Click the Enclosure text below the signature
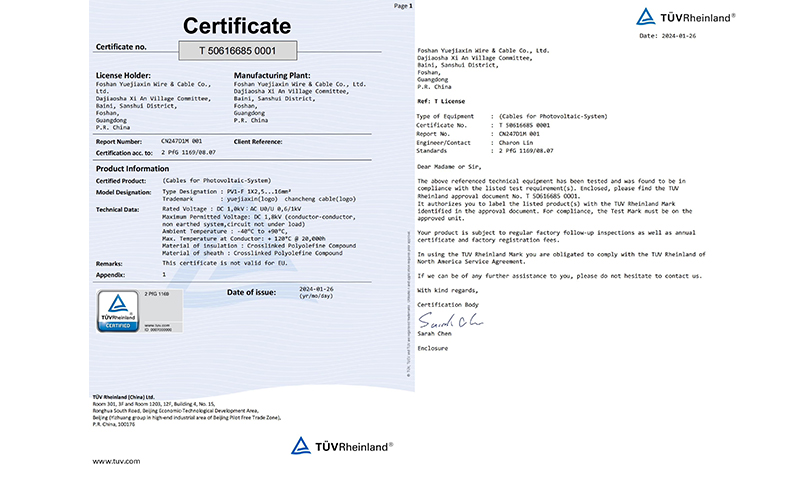800x488 pixels. tap(433, 347)
